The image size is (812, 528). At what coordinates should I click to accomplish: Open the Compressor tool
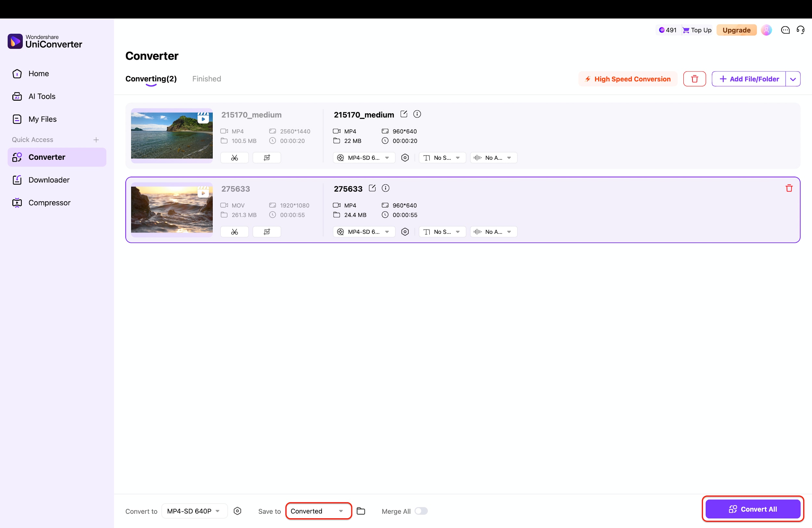click(x=49, y=202)
